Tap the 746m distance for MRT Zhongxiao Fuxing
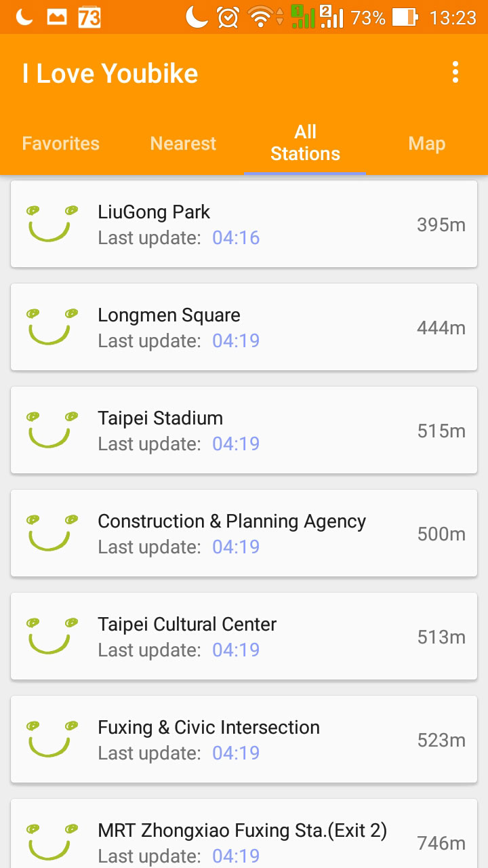The width and height of the screenshot is (488, 868). (441, 844)
